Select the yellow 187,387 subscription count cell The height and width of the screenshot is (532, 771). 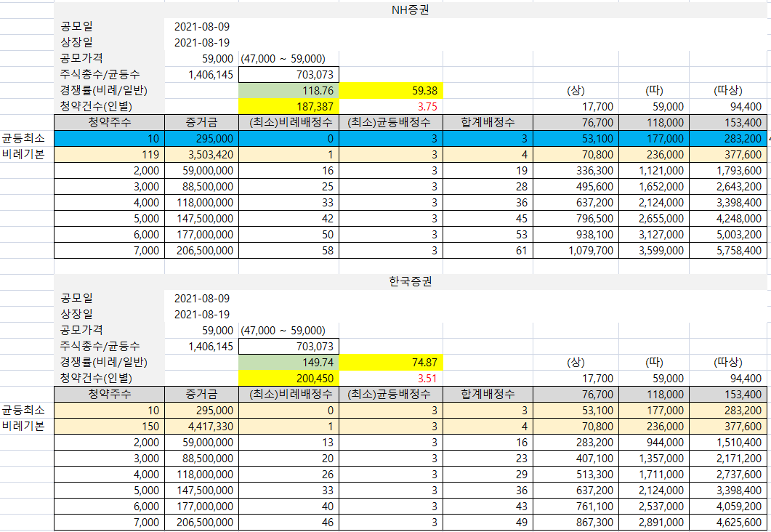(288, 107)
